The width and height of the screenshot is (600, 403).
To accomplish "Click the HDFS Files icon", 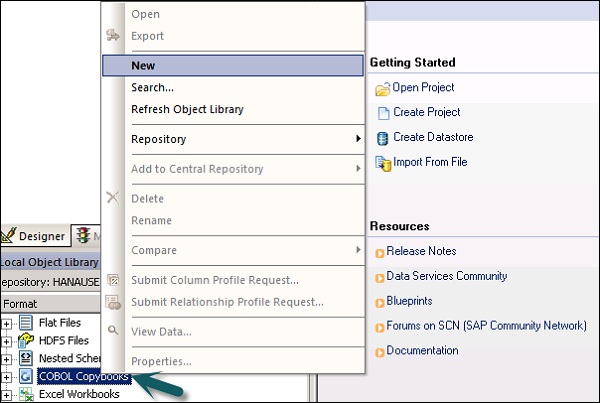I will (x=25, y=341).
